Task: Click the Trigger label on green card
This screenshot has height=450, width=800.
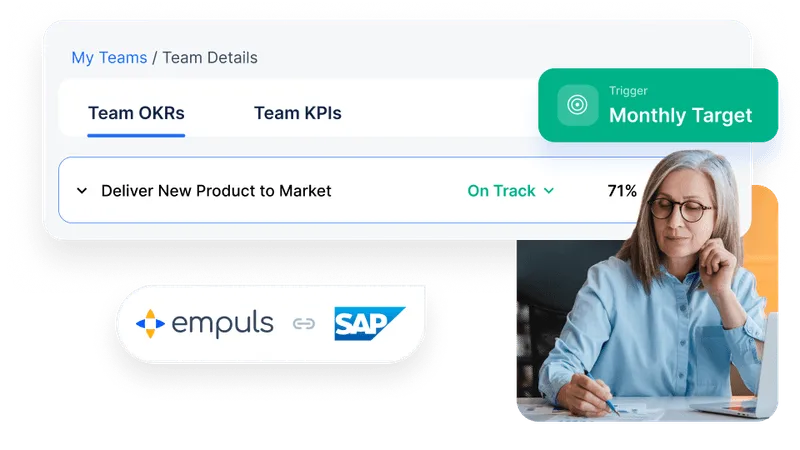Action: click(628, 91)
